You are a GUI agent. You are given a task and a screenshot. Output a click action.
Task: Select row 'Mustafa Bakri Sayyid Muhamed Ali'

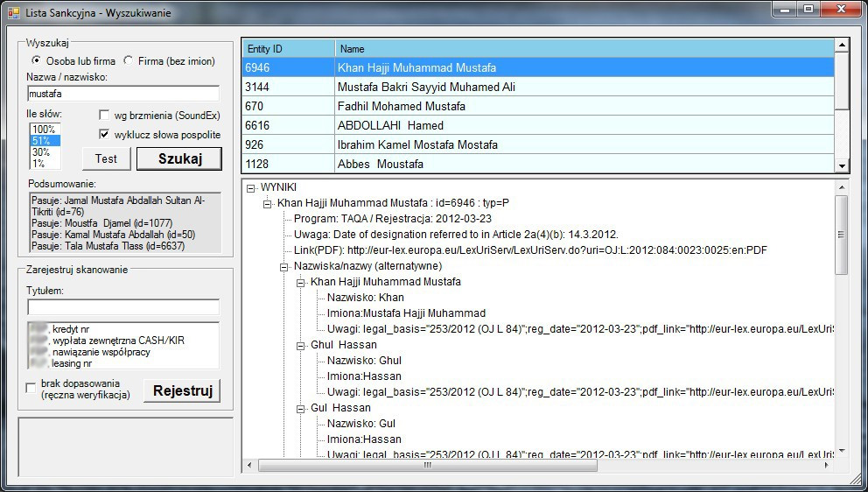coord(426,87)
